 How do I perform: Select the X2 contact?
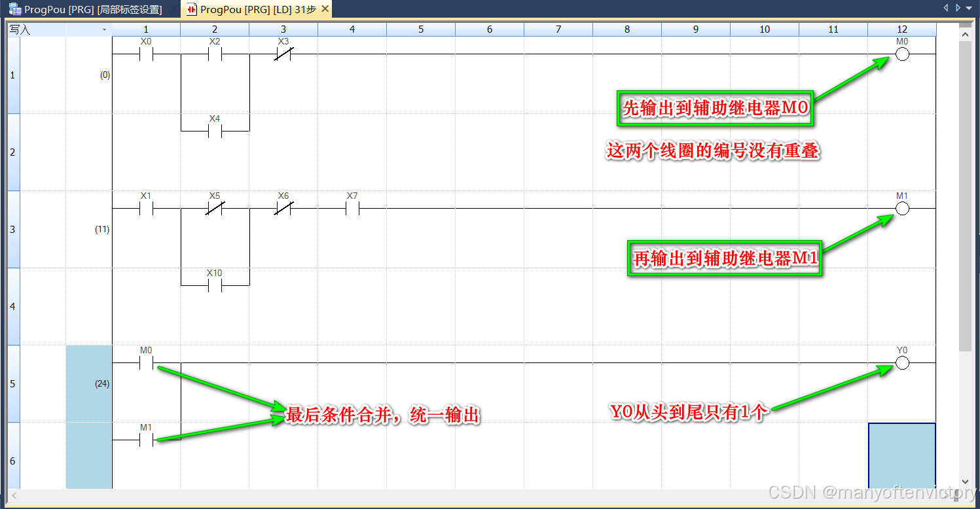(x=215, y=55)
